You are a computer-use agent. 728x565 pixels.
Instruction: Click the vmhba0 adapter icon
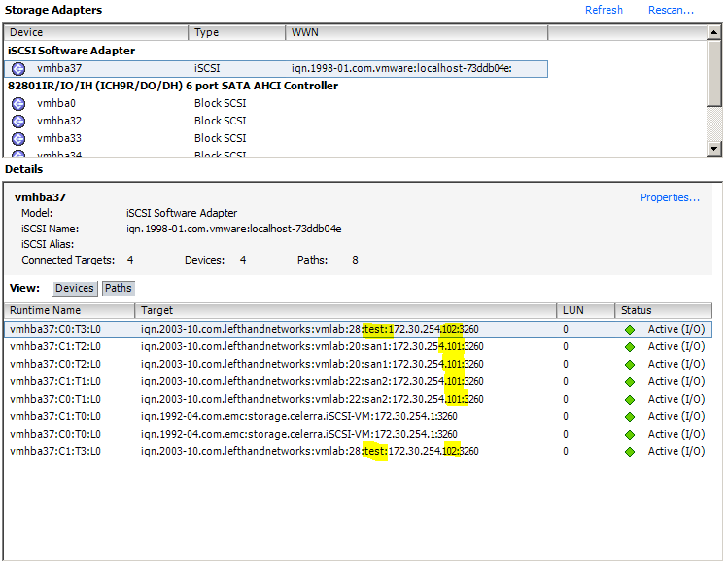click(17, 103)
